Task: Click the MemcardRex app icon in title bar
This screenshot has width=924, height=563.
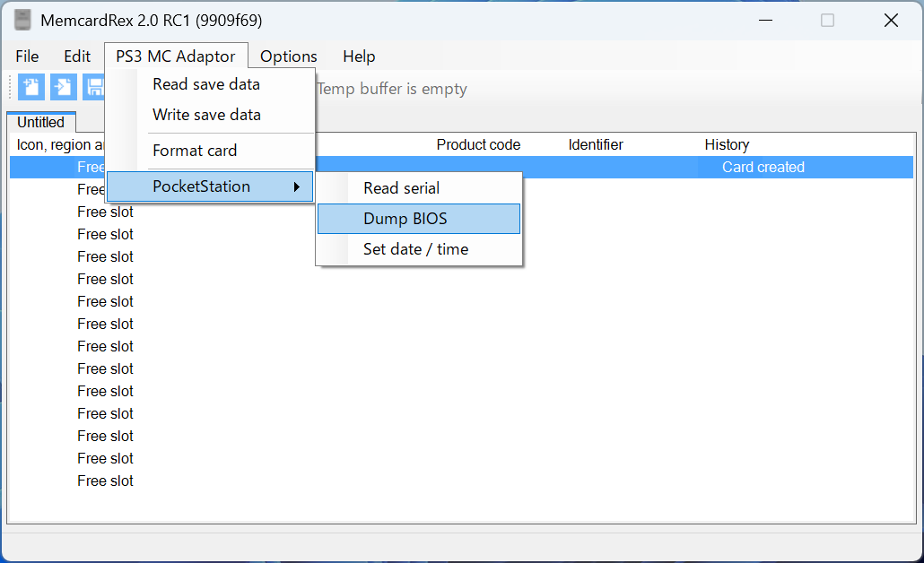Action: [22, 20]
